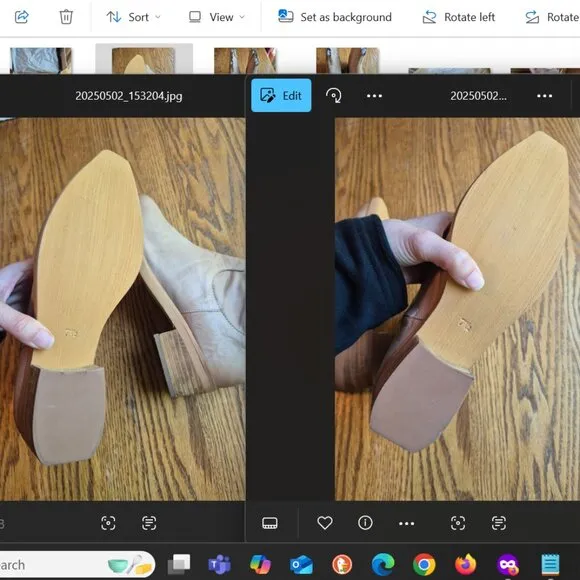Click the scan text icon in the right Photos window
Viewport: 580px width, 580px height.
499,523
